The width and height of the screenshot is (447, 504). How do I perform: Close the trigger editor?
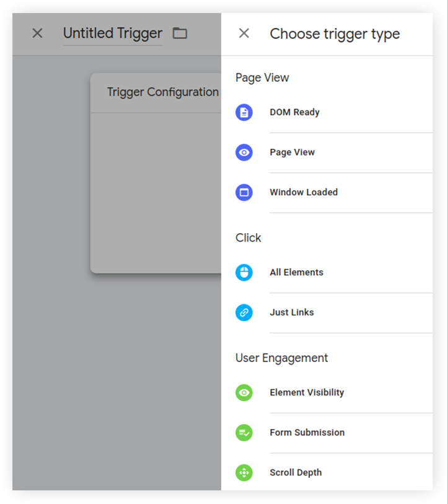point(37,33)
